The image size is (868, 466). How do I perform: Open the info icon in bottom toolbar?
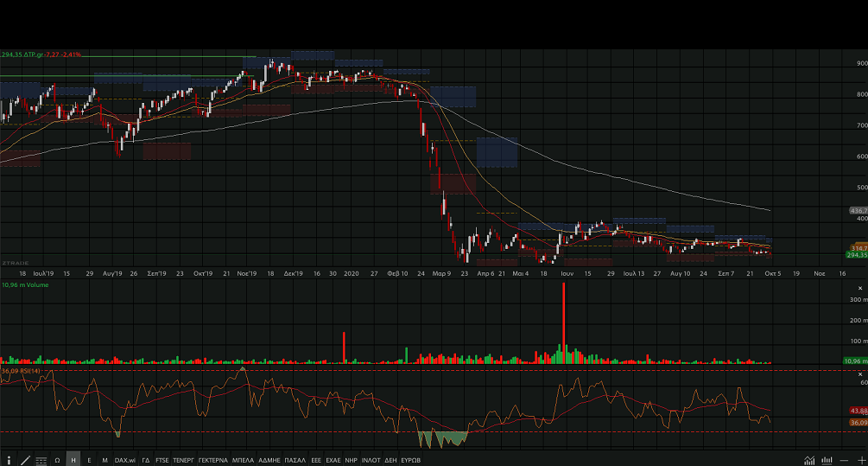[x=10, y=460]
